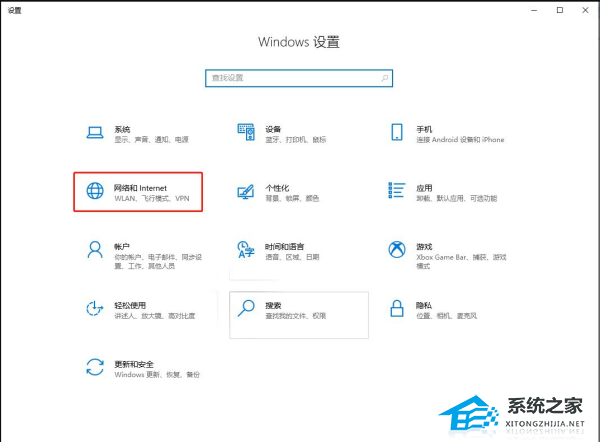Viewport: 600px width, 442px height.
Task: Click the Apps (应用) list icon
Action: [397, 192]
